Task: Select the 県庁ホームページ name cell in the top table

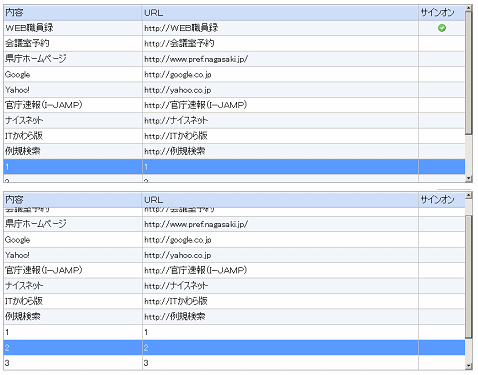Action: pos(73,59)
